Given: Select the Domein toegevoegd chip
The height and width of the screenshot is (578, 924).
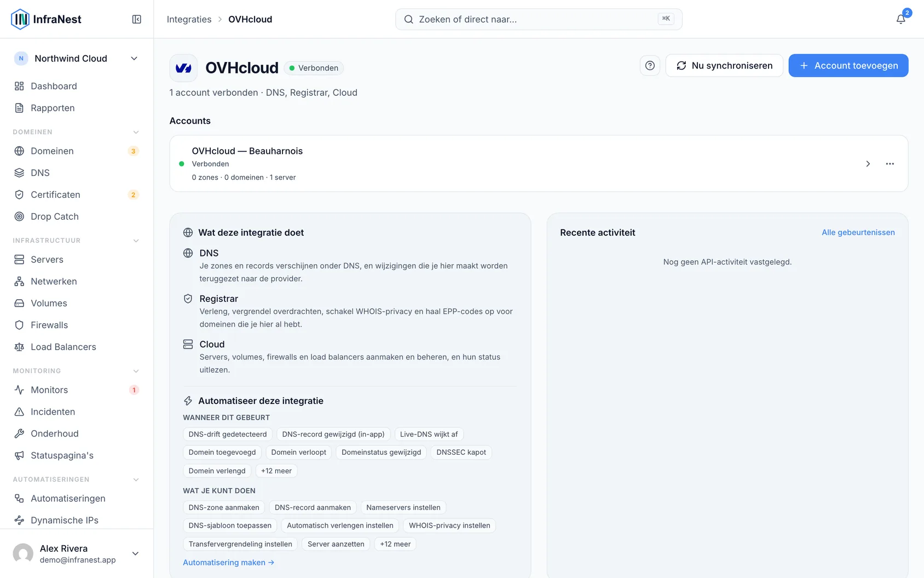Looking at the screenshot, I should [x=222, y=453].
